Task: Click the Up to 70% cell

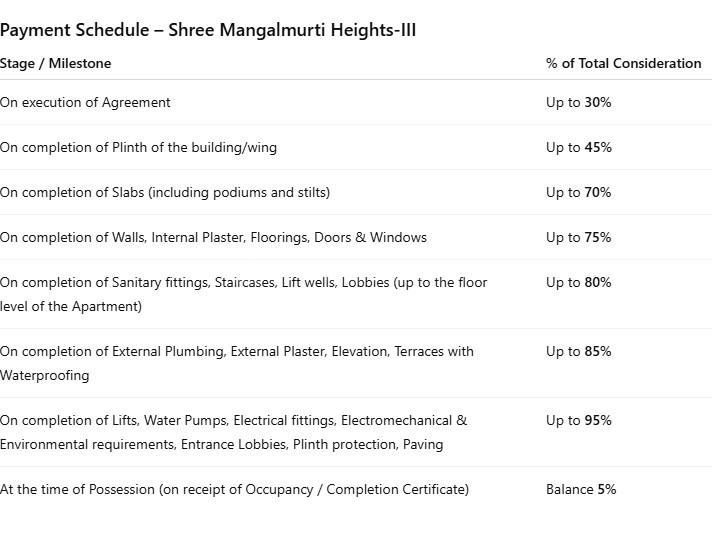Action: pyautogui.click(x=578, y=192)
